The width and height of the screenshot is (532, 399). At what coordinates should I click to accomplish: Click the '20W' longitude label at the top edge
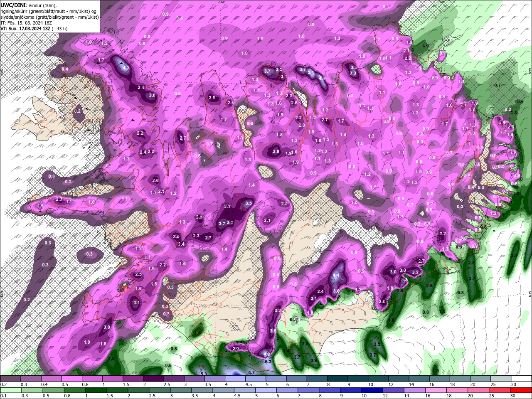pyautogui.click(x=221, y=2)
